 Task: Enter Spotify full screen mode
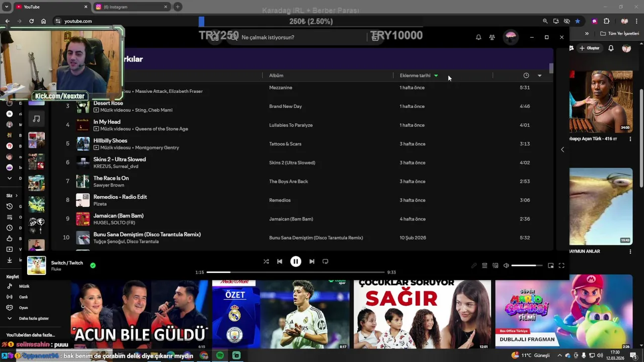click(561, 265)
